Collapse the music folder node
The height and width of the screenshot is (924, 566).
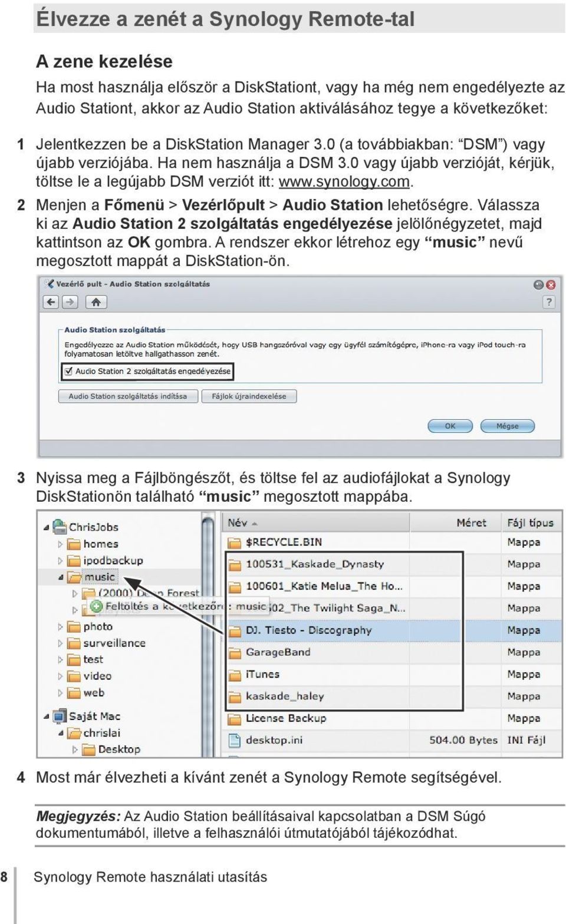click(61, 578)
